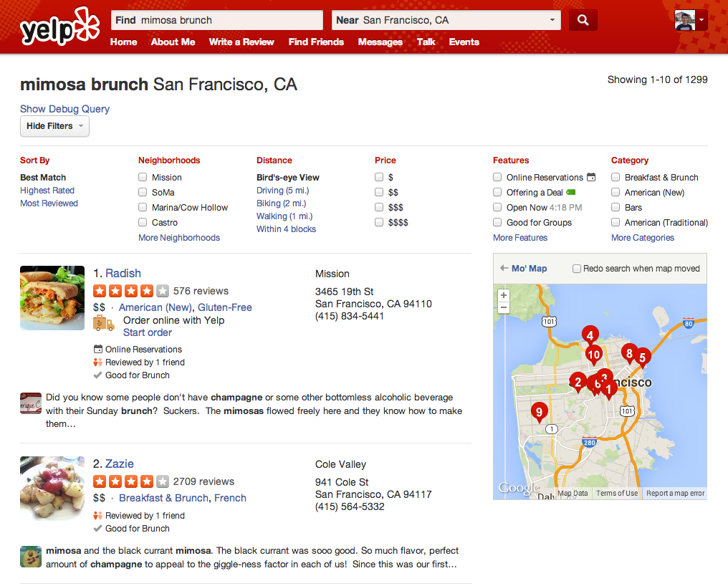Select Driving (5 mi.) distance

[x=283, y=191]
